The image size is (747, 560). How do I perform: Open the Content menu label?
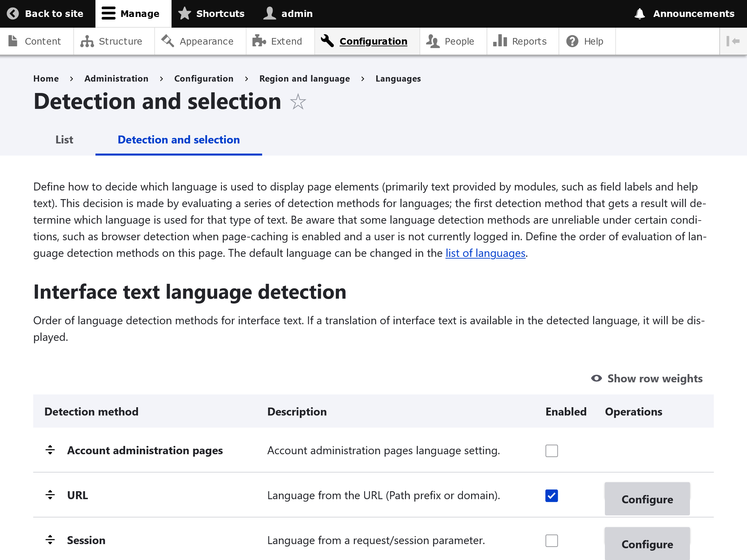coord(43,41)
